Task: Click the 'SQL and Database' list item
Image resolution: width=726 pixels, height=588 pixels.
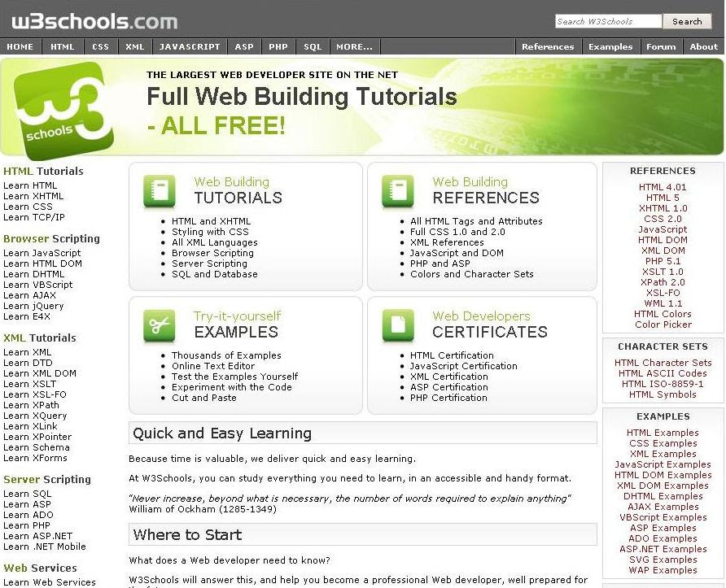Action: tap(214, 274)
